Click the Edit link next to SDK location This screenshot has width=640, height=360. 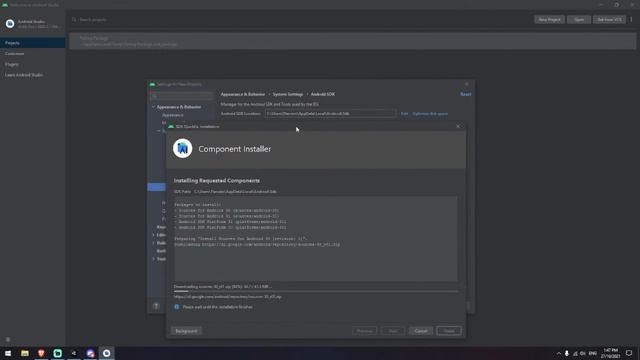coord(404,113)
